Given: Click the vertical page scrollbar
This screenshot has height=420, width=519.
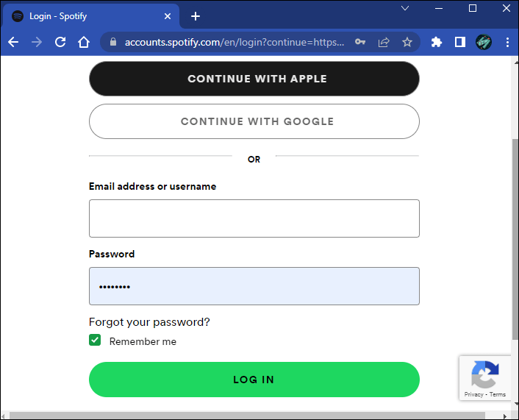Looking at the screenshot, I should (x=514, y=235).
